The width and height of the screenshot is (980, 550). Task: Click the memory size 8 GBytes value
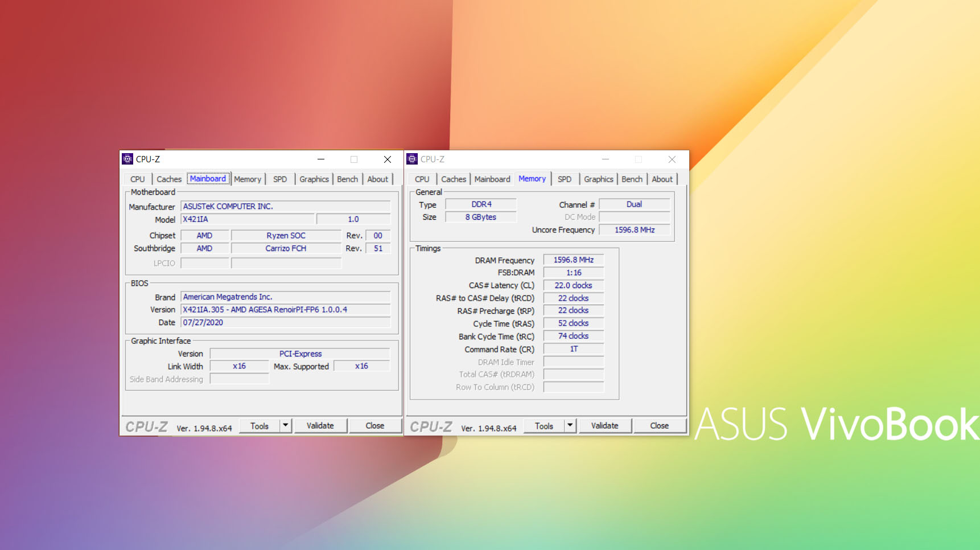tap(481, 217)
